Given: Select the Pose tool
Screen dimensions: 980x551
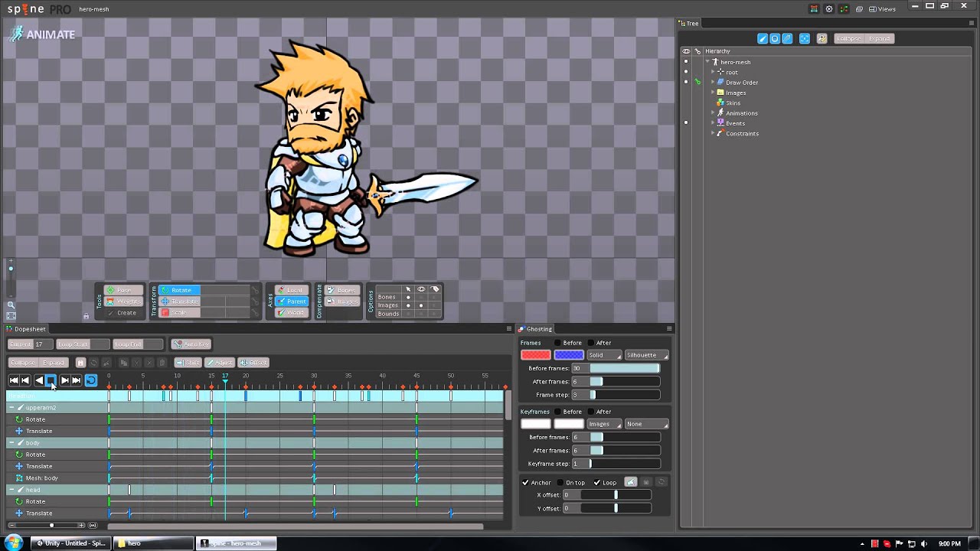Looking at the screenshot, I should (x=123, y=290).
